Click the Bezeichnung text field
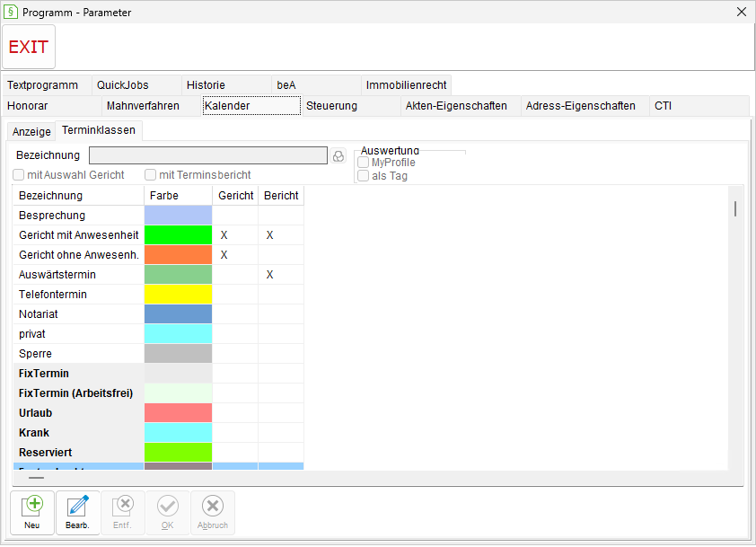The height and width of the screenshot is (547, 756). pos(207,155)
